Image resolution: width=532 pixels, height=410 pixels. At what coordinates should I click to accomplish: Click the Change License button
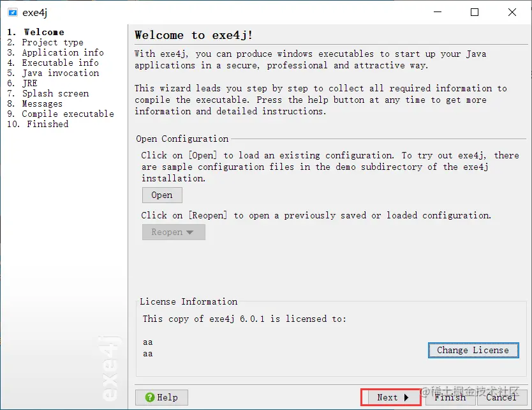click(473, 350)
